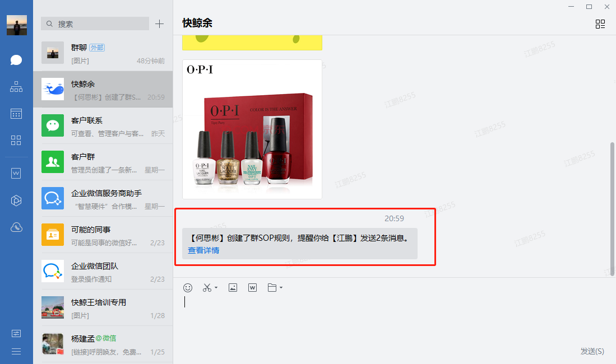The width and height of the screenshot is (616, 364).
Task: Open the chat info grid icon top right
Action: 600,24
